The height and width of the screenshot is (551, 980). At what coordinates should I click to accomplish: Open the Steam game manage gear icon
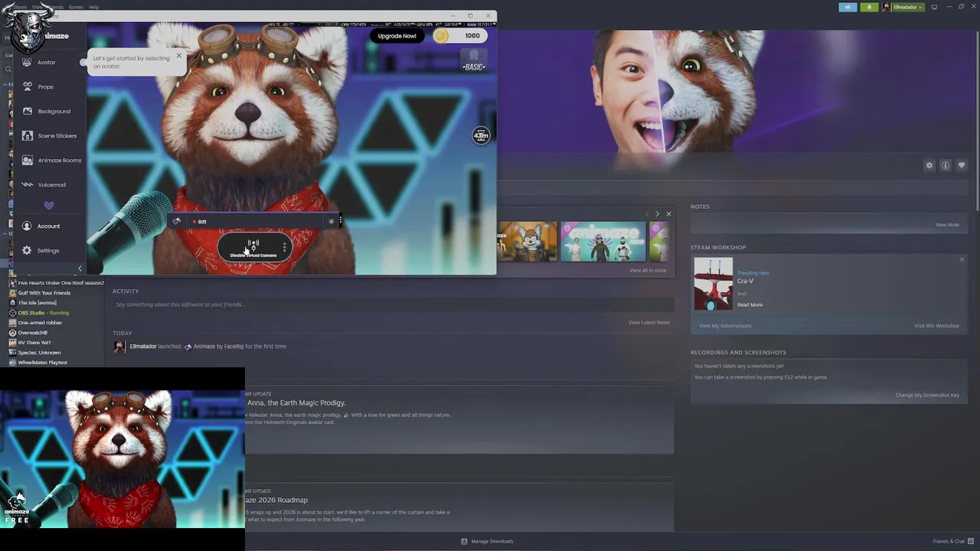pyautogui.click(x=929, y=165)
